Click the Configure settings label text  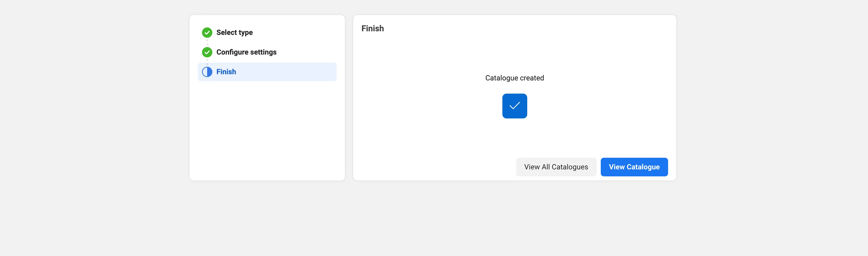pyautogui.click(x=246, y=52)
